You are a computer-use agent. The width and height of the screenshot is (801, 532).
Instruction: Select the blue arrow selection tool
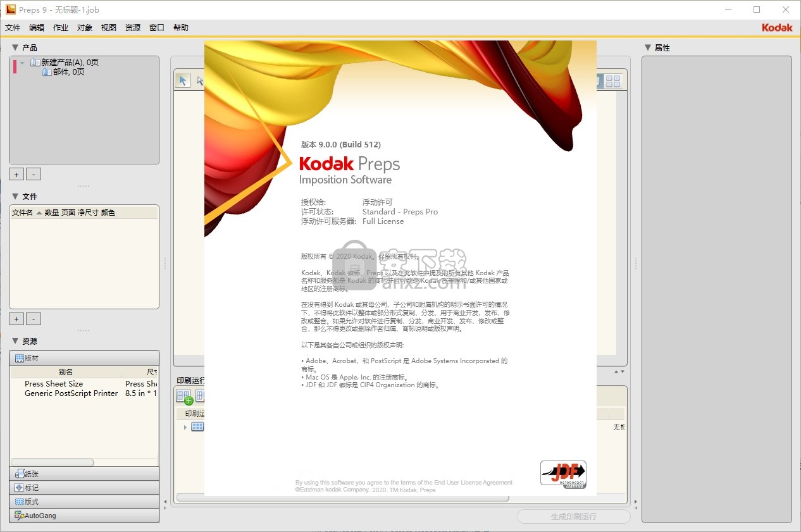pyautogui.click(x=182, y=80)
